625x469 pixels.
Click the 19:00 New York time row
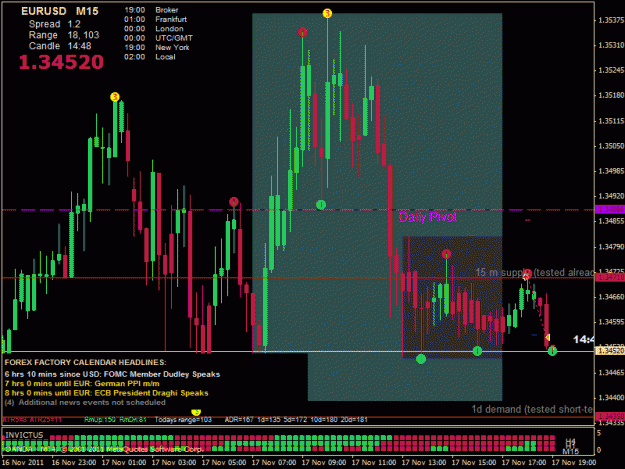click(x=157, y=47)
